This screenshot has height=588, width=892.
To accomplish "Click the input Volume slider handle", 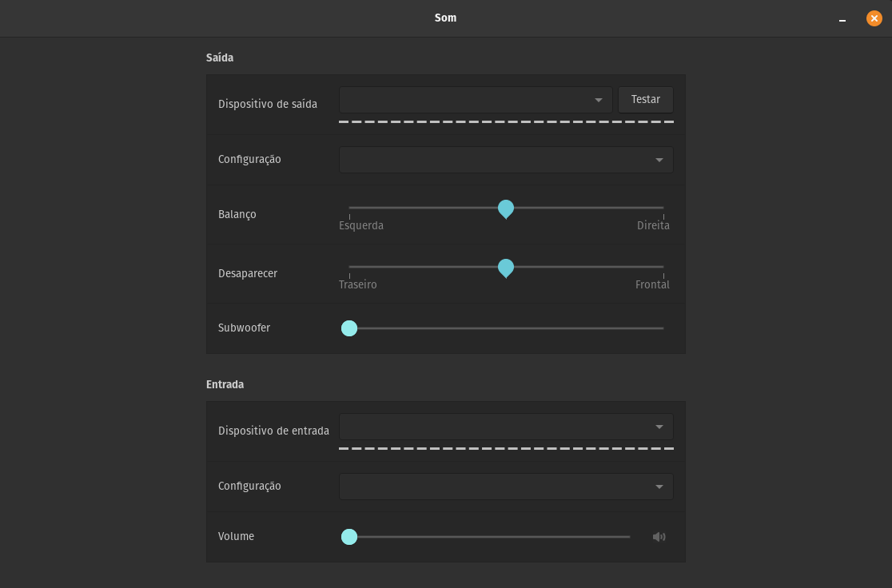I will [x=349, y=537].
